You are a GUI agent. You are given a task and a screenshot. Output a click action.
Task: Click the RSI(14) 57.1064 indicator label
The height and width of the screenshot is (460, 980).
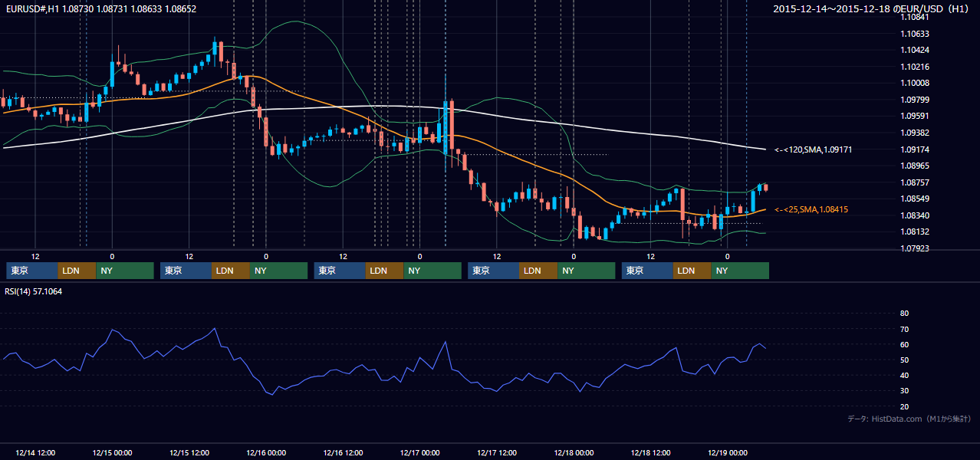click(x=34, y=291)
